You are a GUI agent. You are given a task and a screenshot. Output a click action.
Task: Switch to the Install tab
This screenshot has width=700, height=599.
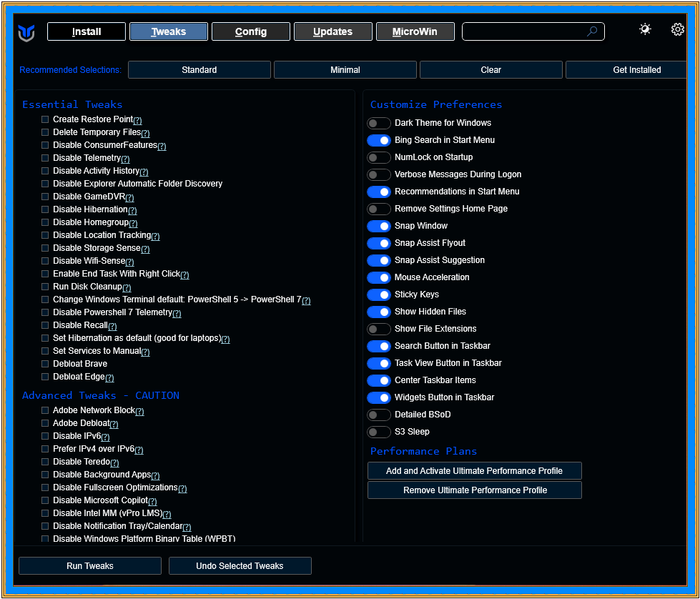87,31
